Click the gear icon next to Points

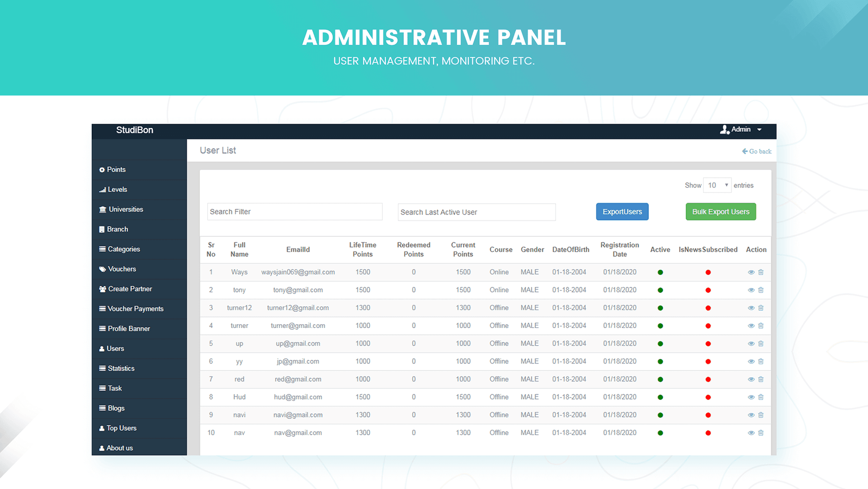pyautogui.click(x=102, y=170)
